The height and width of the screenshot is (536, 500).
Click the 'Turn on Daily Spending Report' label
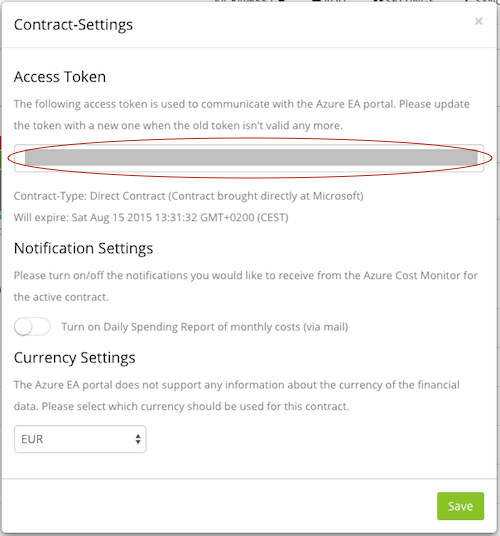pos(204,327)
